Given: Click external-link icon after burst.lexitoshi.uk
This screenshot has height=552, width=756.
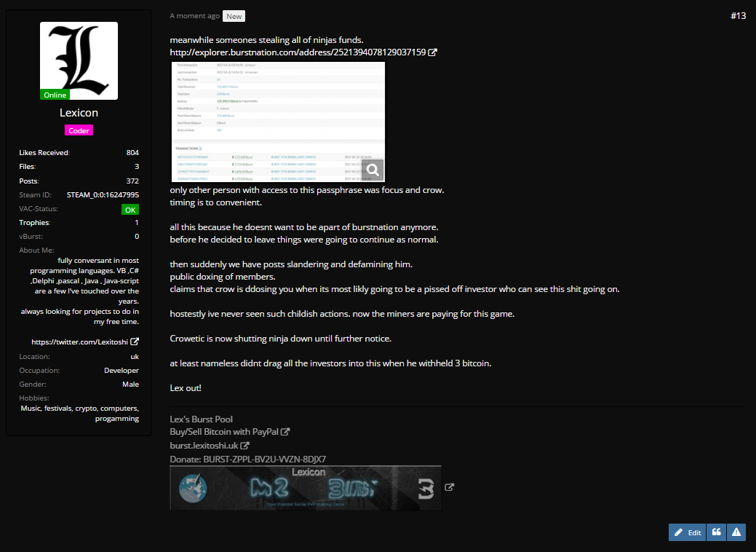Looking at the screenshot, I should [x=245, y=446].
